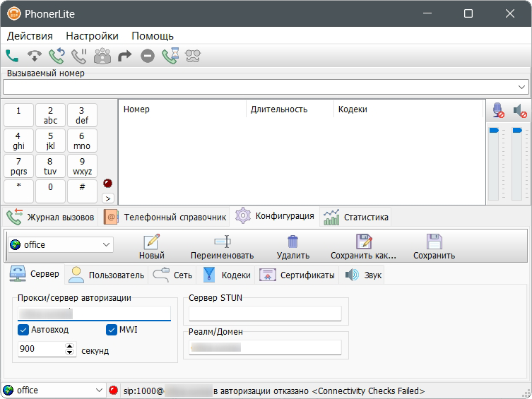Click the Сервер STUN input field
The image size is (532, 399).
(265, 314)
